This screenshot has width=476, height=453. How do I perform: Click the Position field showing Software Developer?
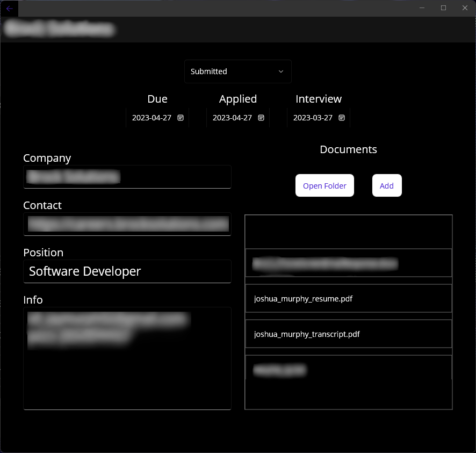[127, 271]
